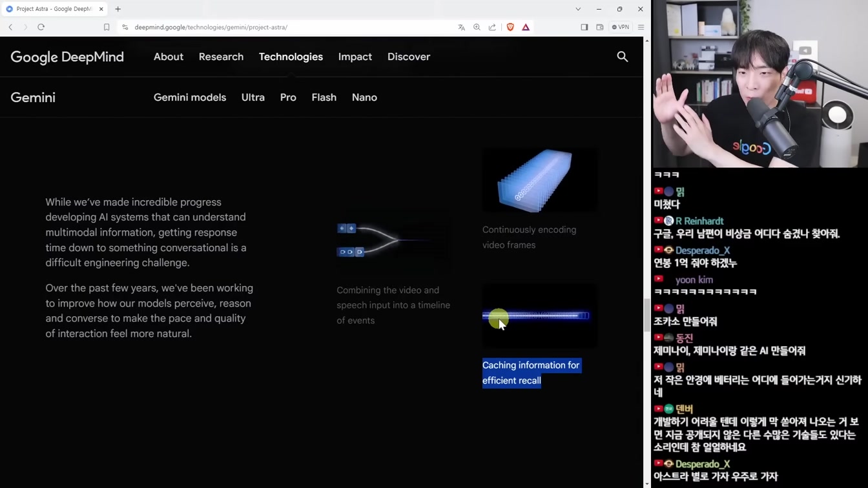The image size is (868, 488).
Task: Expand the tab search dropdown arrow
Action: pos(578,9)
